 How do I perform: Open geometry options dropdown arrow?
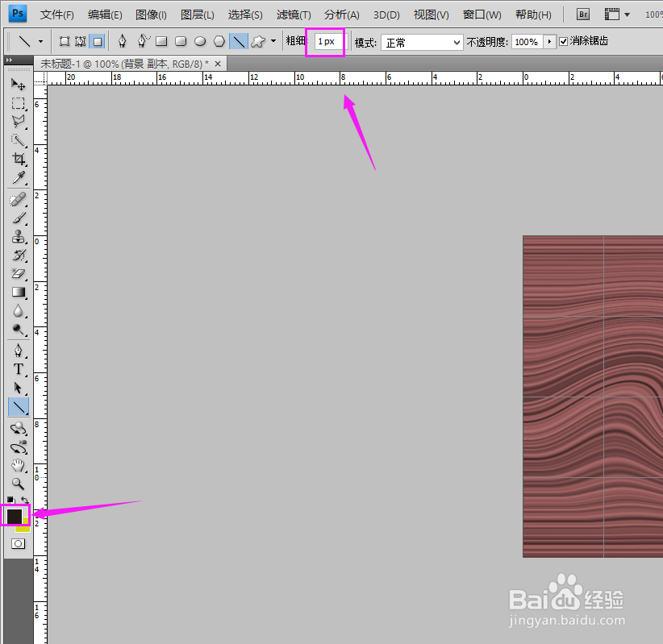click(273, 41)
